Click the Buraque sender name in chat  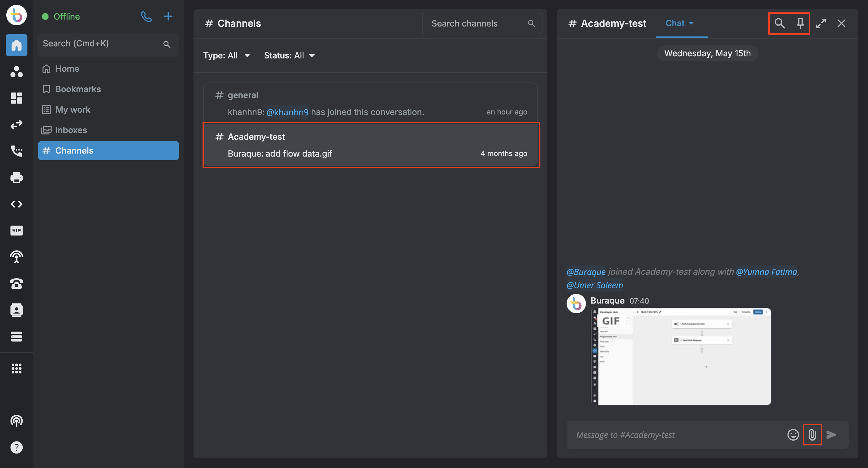(x=608, y=301)
